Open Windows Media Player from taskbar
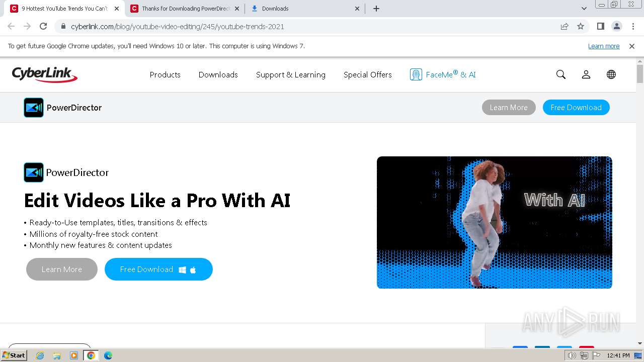The height and width of the screenshot is (362, 644). click(74, 355)
